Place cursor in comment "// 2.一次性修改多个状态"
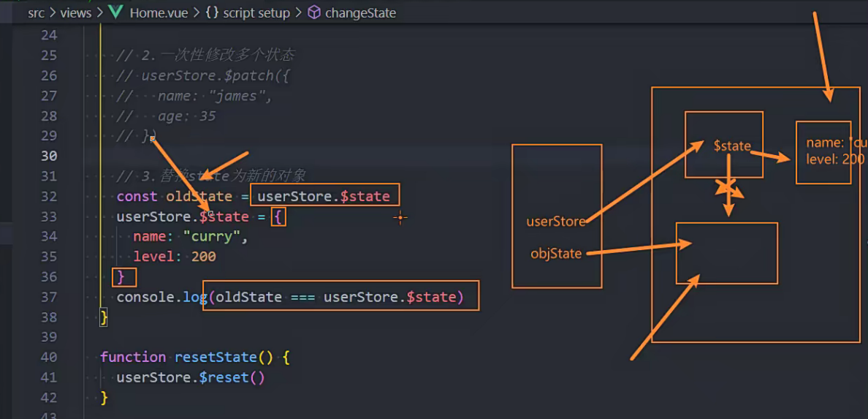This screenshot has width=868, height=419. (205, 56)
